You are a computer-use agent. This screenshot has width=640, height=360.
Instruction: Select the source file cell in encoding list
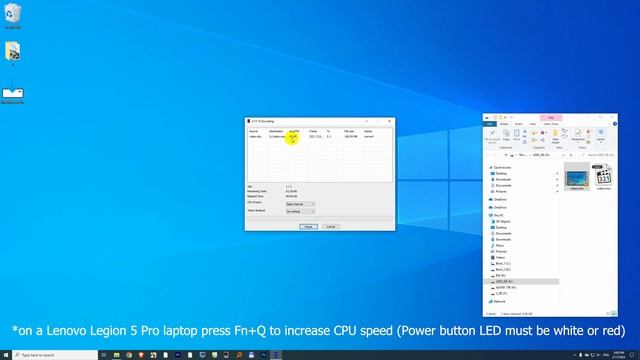pos(256,137)
